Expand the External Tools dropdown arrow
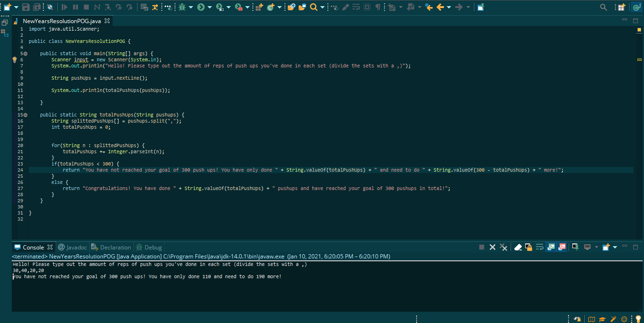This screenshot has width=644, height=323. tap(247, 7)
